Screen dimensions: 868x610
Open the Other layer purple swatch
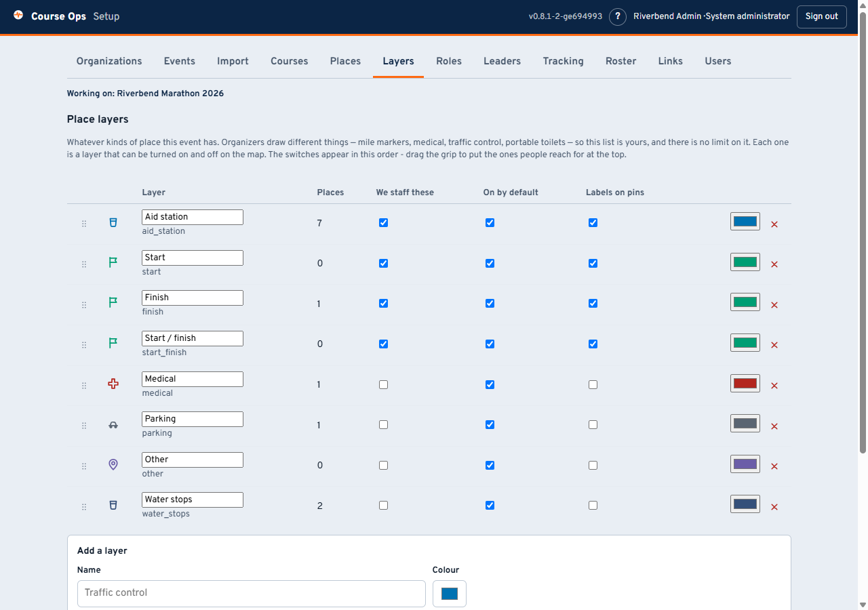pos(745,464)
